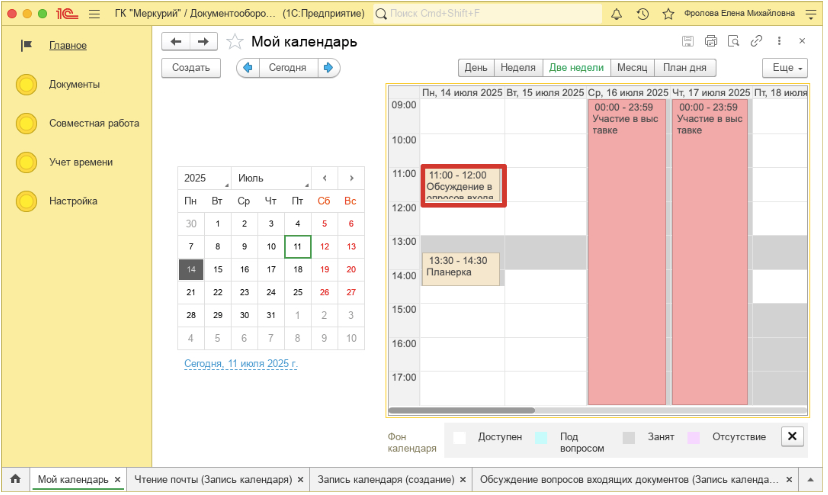Go to next period with right blue arrow
This screenshot has height=495, width=828.
[329, 68]
